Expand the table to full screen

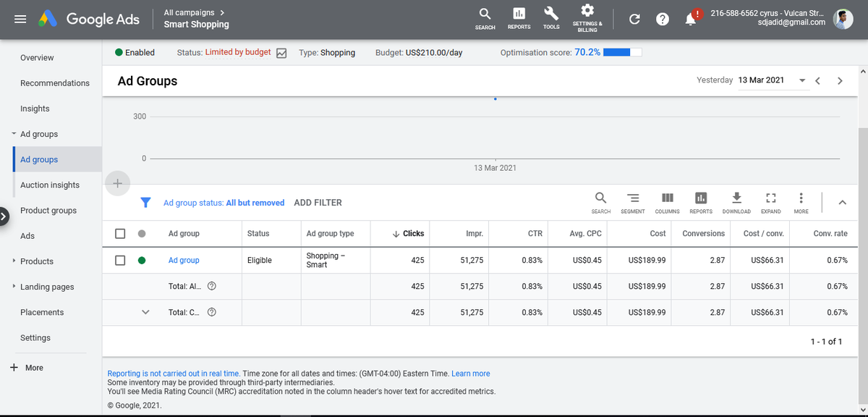click(x=770, y=203)
